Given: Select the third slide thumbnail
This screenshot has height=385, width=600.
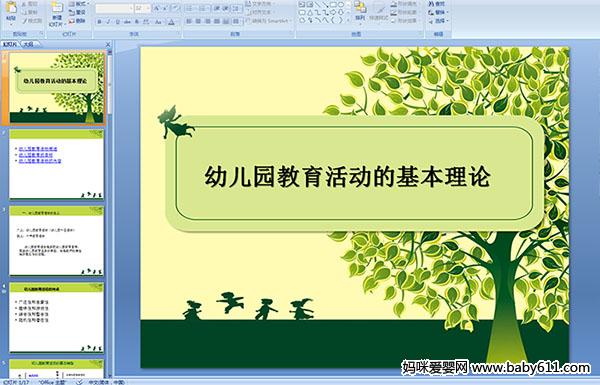Looking at the screenshot, I should pyautogui.click(x=57, y=241).
